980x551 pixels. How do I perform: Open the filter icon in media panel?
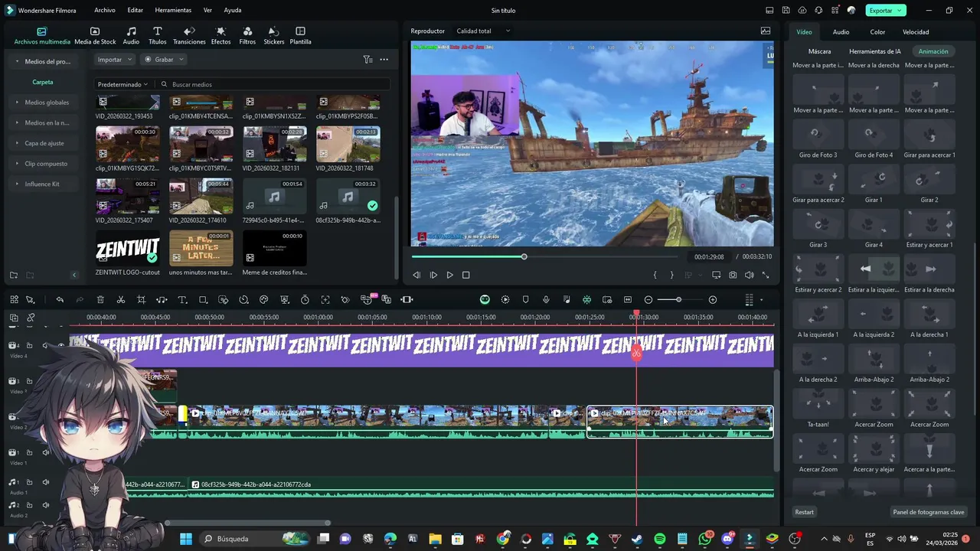point(367,59)
